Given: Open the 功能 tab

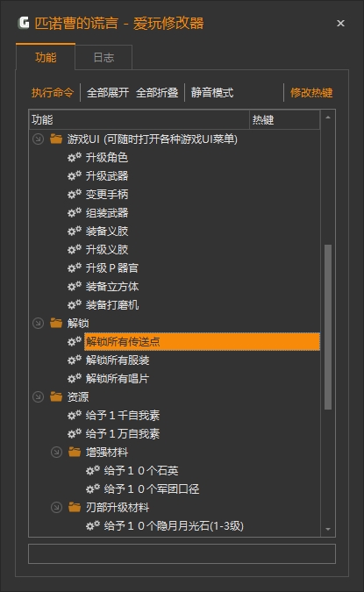Looking at the screenshot, I should [x=46, y=57].
